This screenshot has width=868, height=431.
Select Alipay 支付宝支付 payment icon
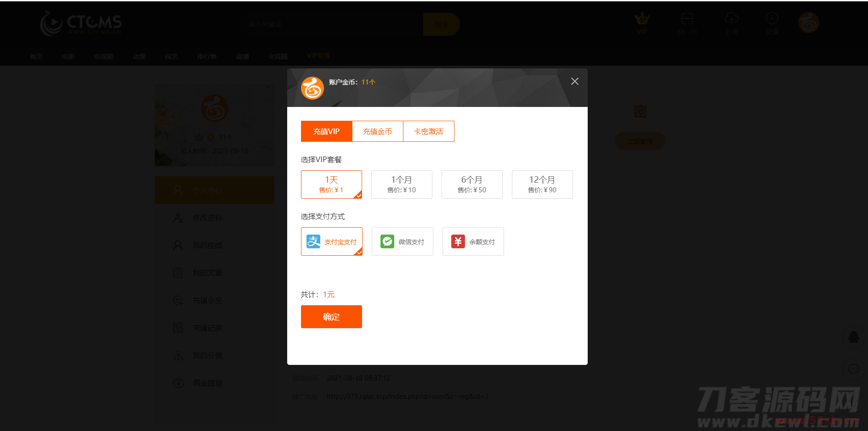314,241
